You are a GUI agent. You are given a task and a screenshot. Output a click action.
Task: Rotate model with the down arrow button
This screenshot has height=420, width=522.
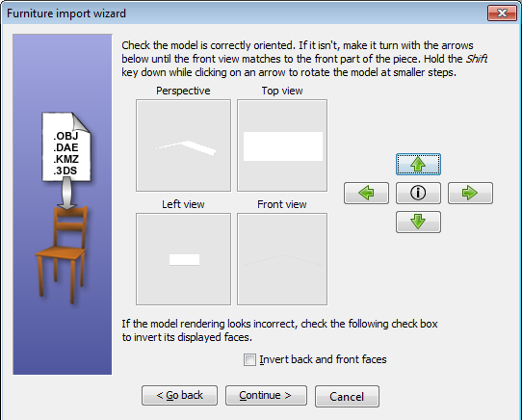pyautogui.click(x=418, y=222)
